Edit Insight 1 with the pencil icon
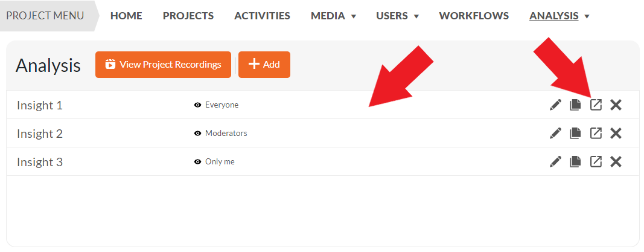This screenshot has width=644, height=252. pyautogui.click(x=555, y=105)
